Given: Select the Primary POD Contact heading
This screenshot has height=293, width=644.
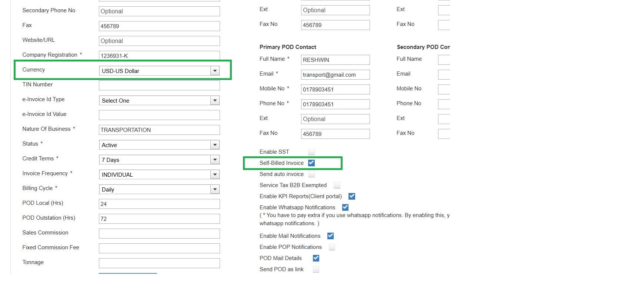Looking at the screenshot, I should point(288,47).
